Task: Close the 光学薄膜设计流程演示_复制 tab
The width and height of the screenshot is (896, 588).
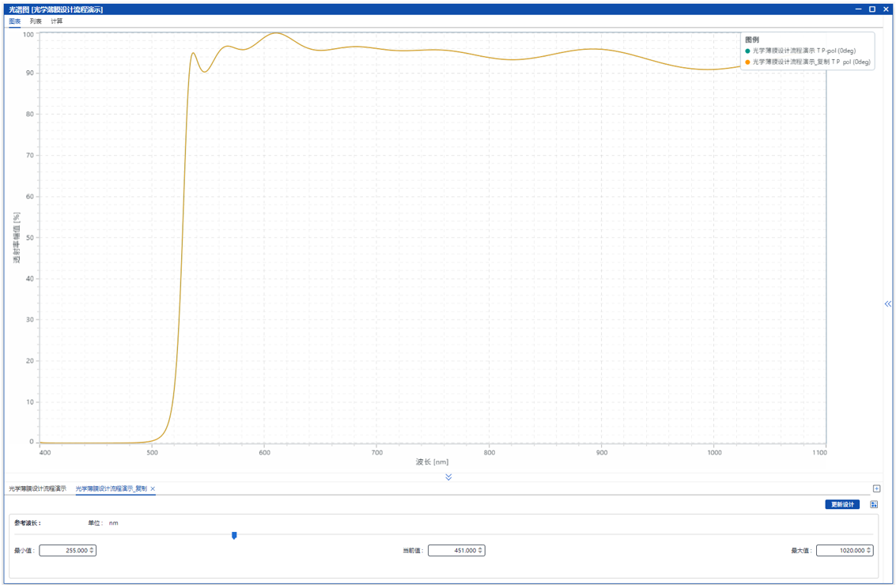Action: (153, 489)
